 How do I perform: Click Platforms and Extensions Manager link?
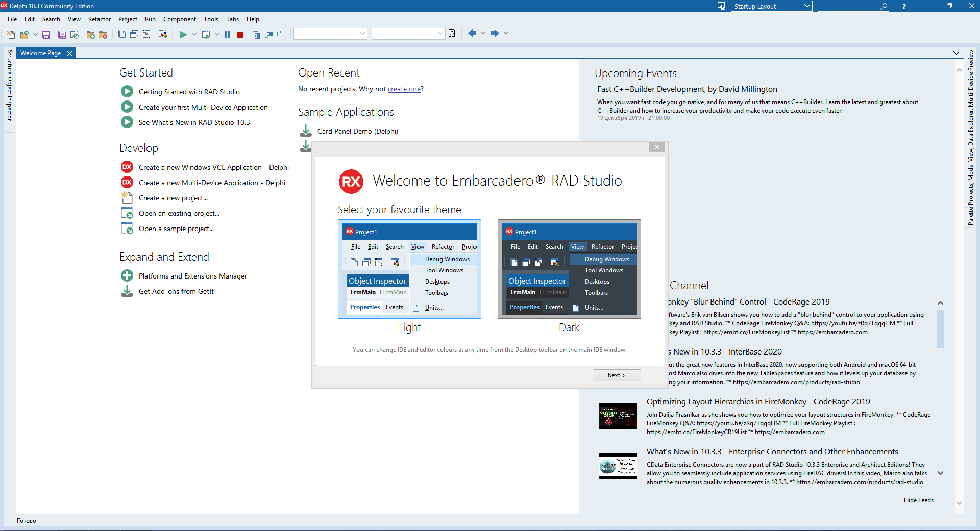pyautogui.click(x=193, y=276)
